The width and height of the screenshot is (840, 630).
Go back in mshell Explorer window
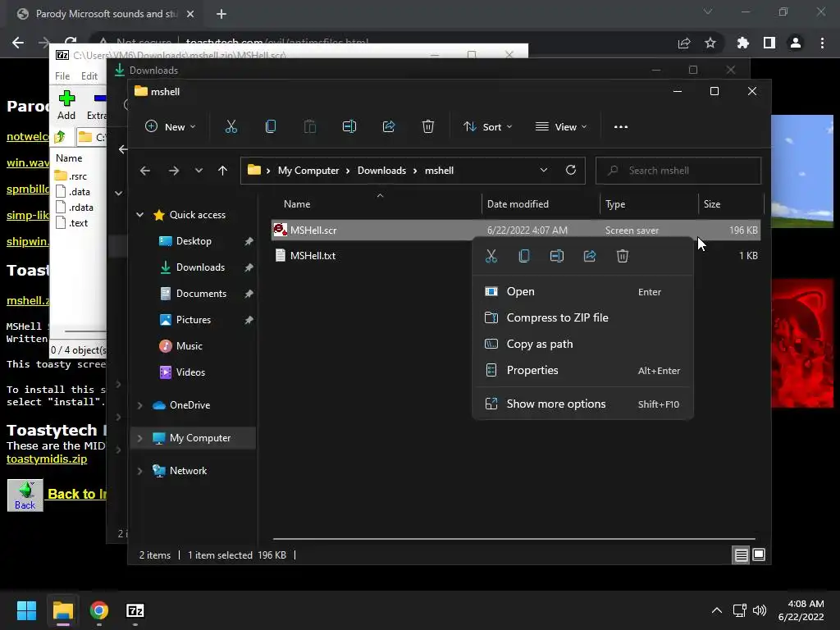tap(145, 171)
